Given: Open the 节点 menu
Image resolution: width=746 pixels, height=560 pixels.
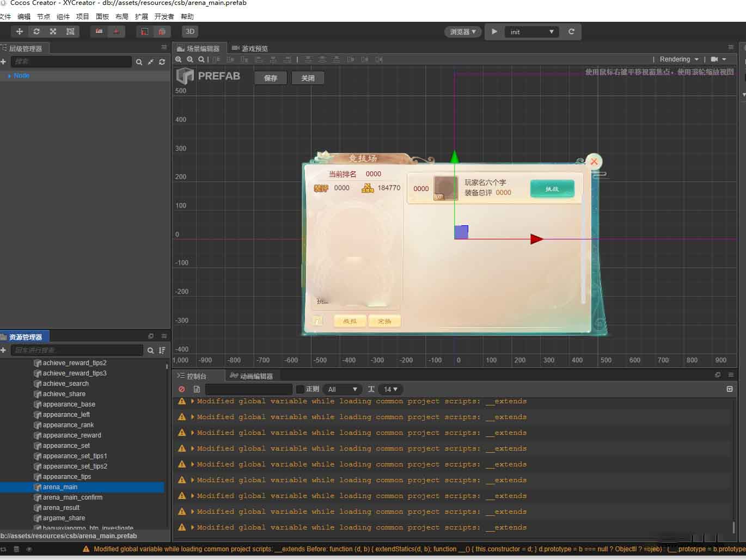Looking at the screenshot, I should click(44, 17).
